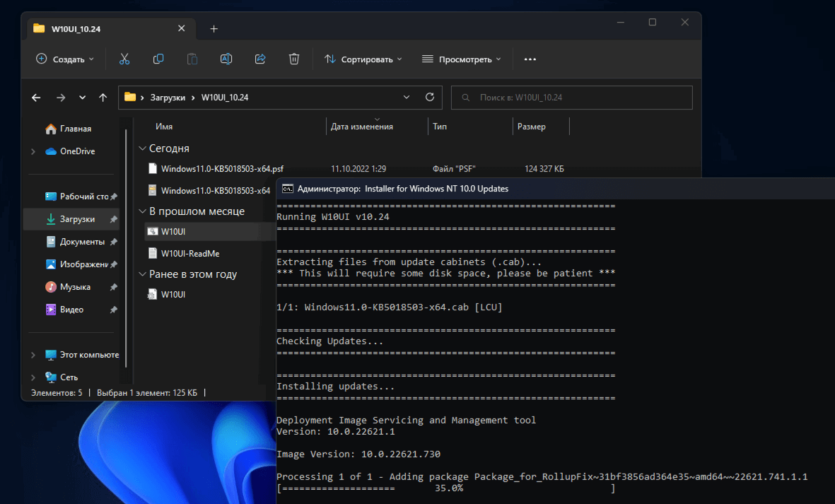Navigate back with the left arrow
The width and height of the screenshot is (835, 504).
click(37, 98)
